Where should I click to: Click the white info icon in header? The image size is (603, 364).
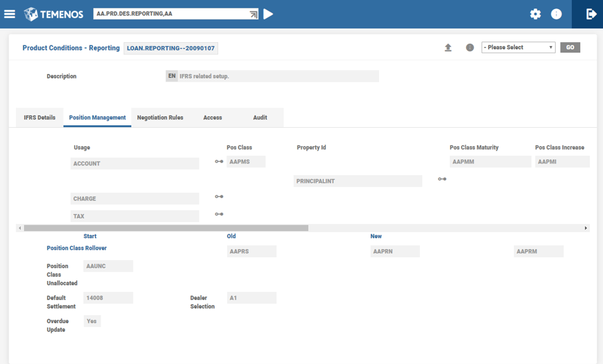tap(556, 14)
